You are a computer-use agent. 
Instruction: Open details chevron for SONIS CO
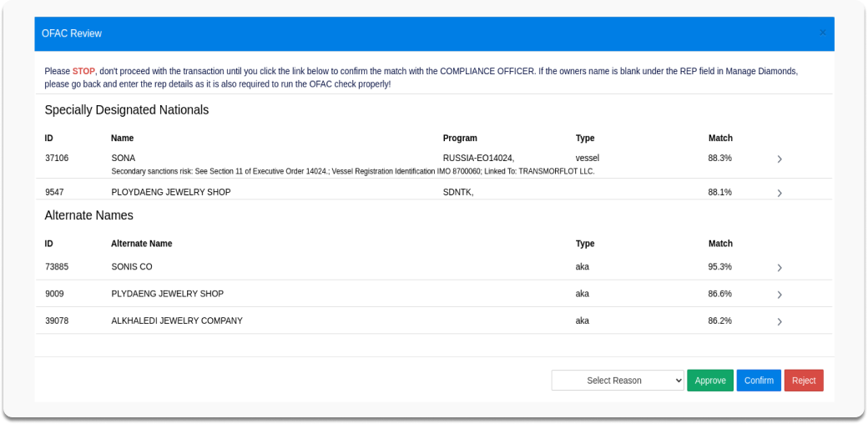point(780,268)
